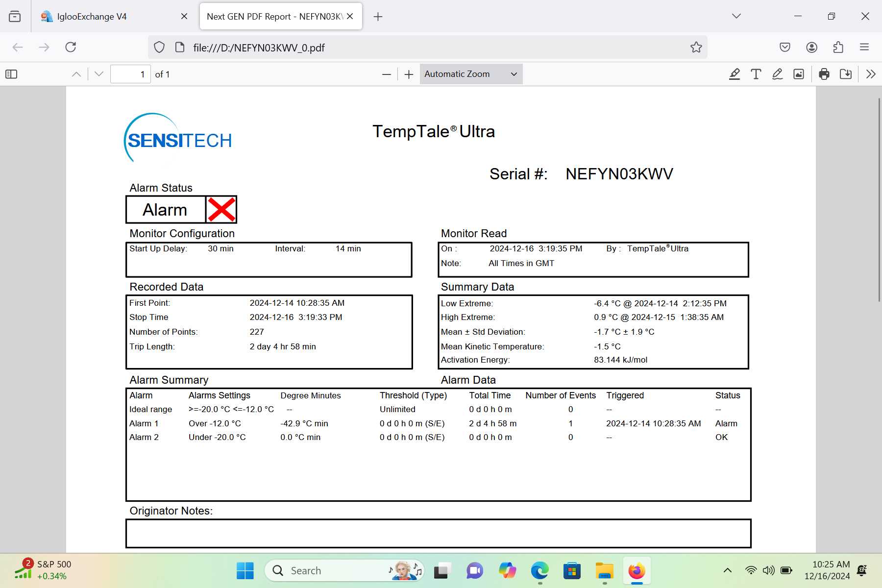882x588 pixels.
Task: Toggle the PDF sidebar panel
Action: click(11, 74)
